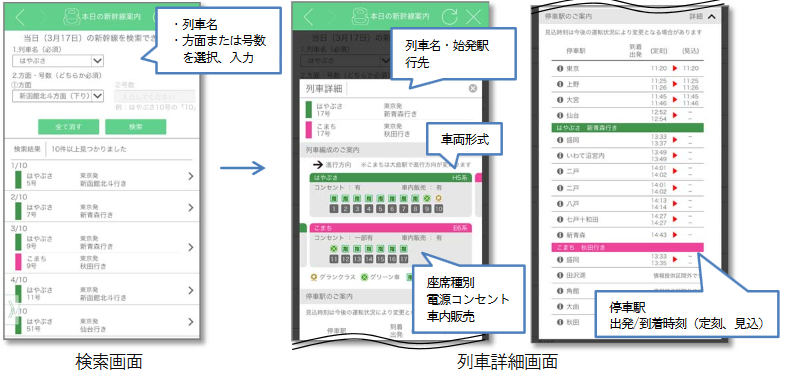786x373 pixels.
Task: Open the info icon next to いわて沼宮内 station
Action: [x=560, y=155]
